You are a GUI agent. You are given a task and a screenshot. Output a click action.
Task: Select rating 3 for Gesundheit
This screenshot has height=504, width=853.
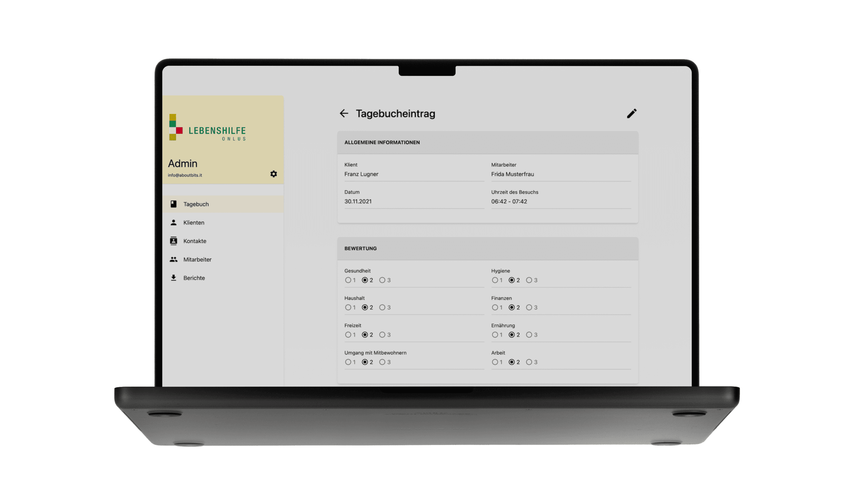[x=382, y=280]
